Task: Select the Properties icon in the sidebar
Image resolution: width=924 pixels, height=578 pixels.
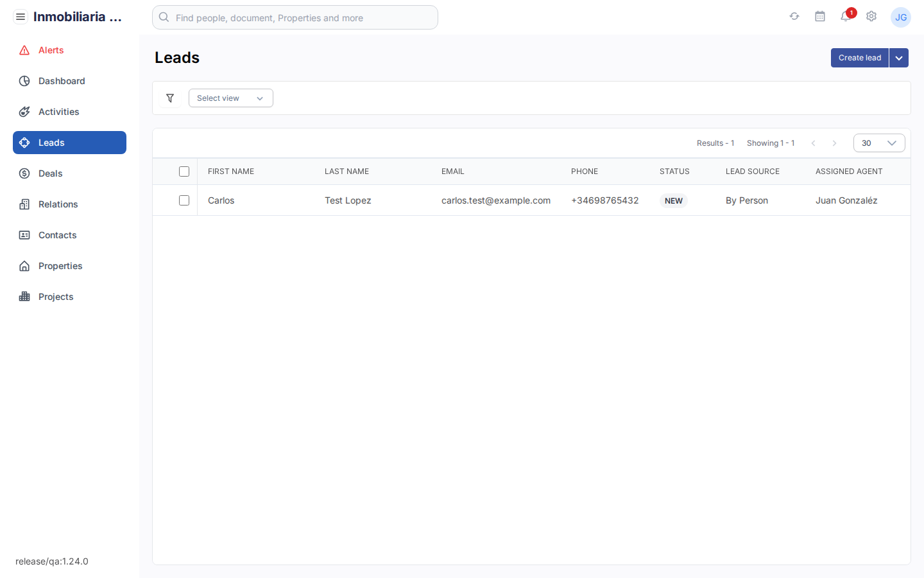Action: pyautogui.click(x=24, y=266)
